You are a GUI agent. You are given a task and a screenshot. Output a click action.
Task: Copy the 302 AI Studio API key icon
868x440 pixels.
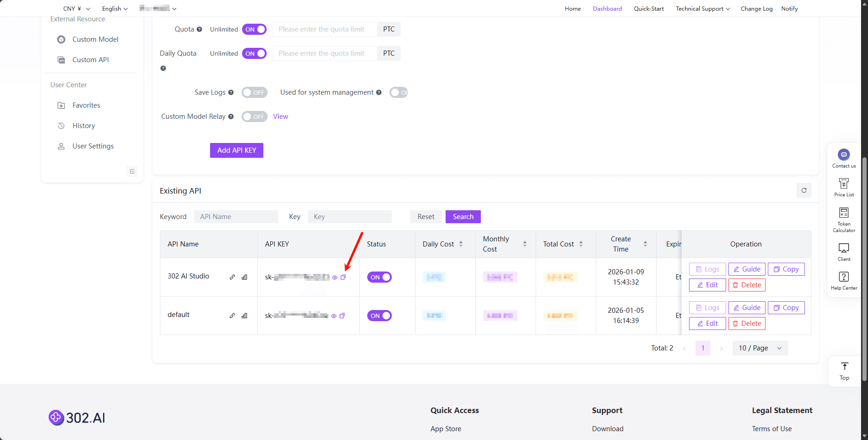(x=343, y=277)
